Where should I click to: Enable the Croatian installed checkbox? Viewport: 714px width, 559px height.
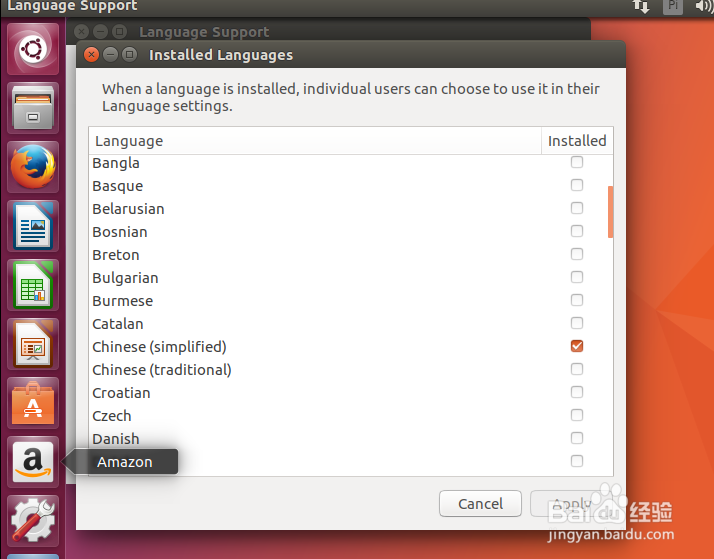pos(577,392)
